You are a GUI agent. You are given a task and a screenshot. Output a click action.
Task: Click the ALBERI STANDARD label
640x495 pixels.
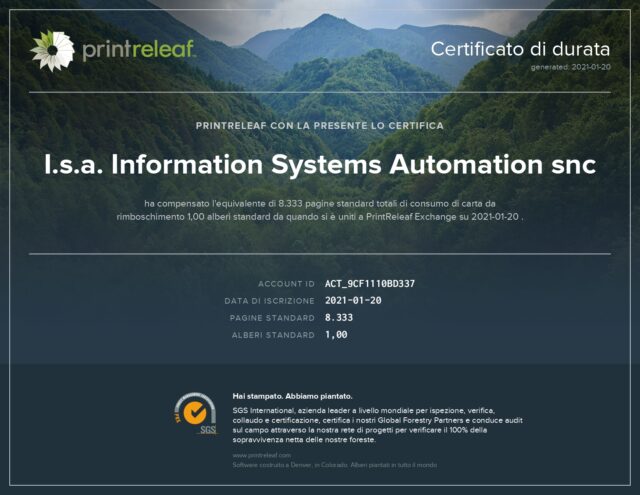(x=273, y=335)
